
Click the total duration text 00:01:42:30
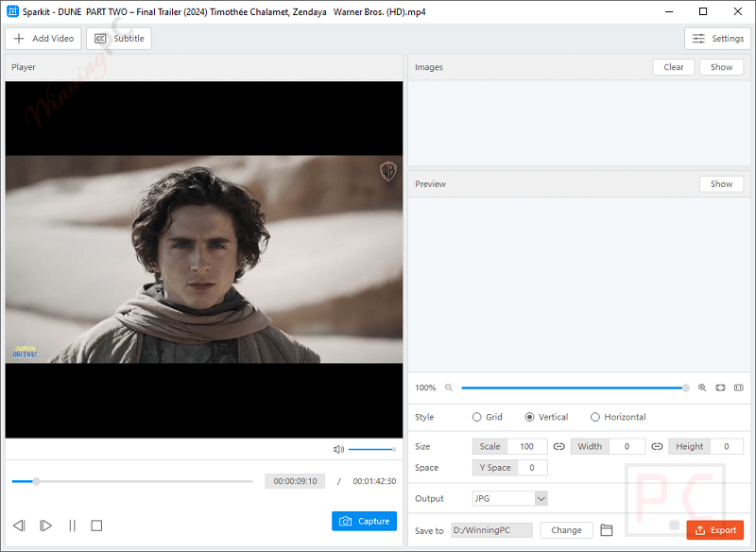pyautogui.click(x=374, y=481)
